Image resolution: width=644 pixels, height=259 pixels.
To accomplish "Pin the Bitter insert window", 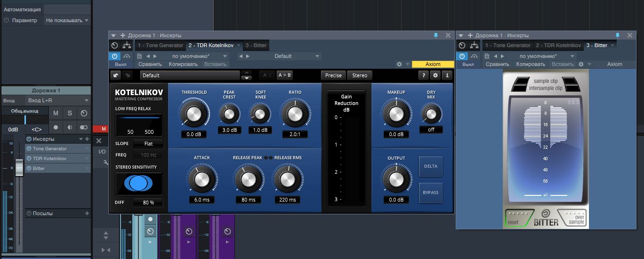I will pos(618,35).
